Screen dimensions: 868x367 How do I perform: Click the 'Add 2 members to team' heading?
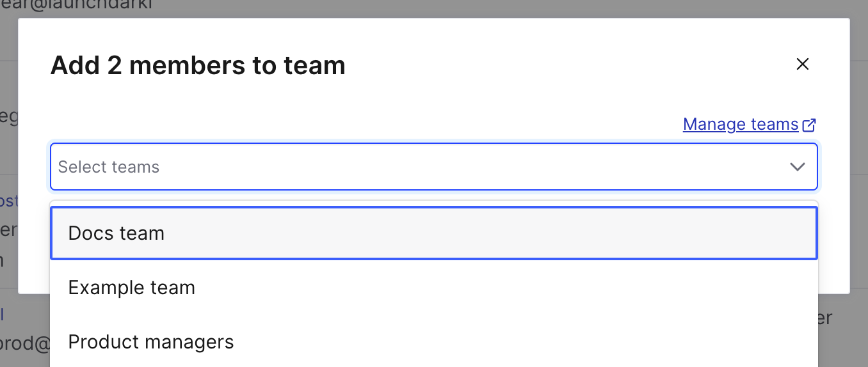(198, 65)
